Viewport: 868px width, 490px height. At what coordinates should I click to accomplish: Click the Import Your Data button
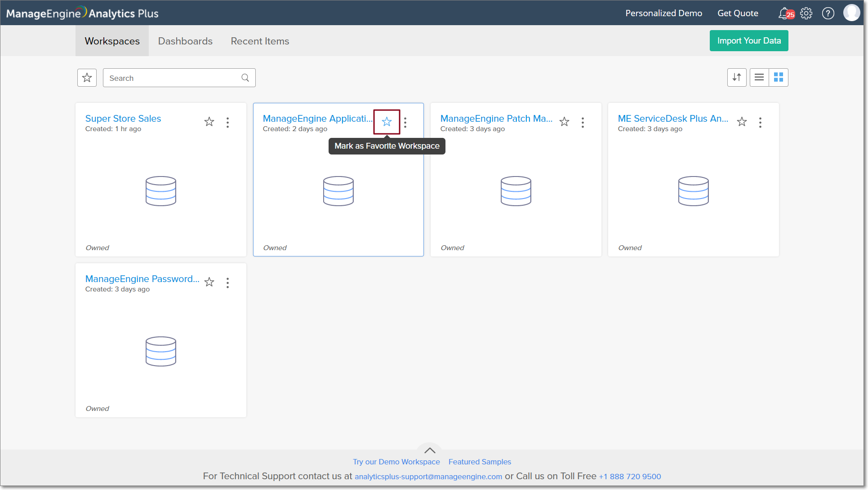coord(749,40)
